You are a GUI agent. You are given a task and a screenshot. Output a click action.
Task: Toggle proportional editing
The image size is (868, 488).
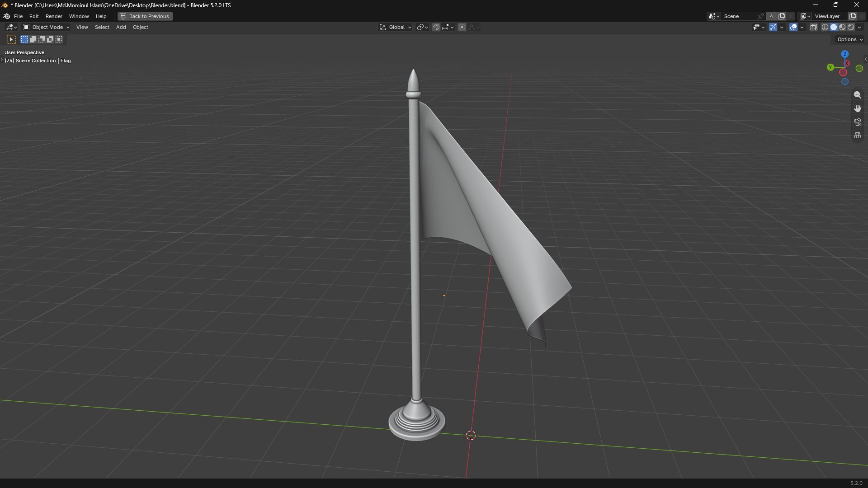462,27
